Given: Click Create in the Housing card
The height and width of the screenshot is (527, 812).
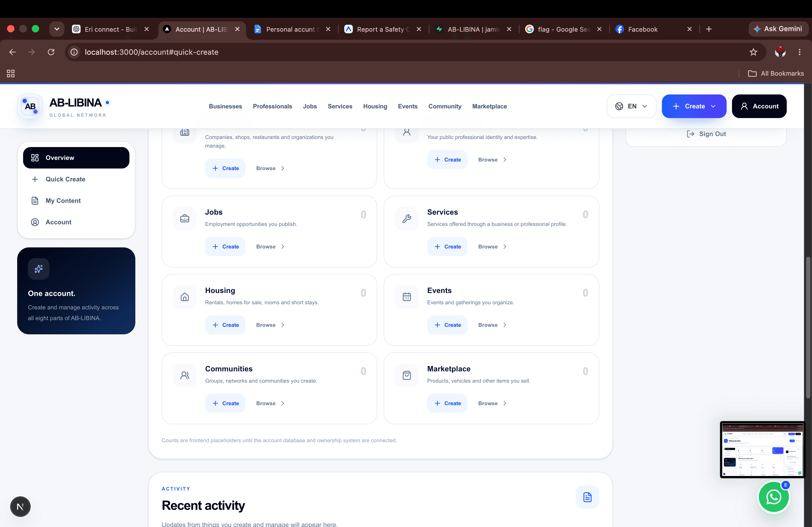Looking at the screenshot, I should [x=225, y=325].
